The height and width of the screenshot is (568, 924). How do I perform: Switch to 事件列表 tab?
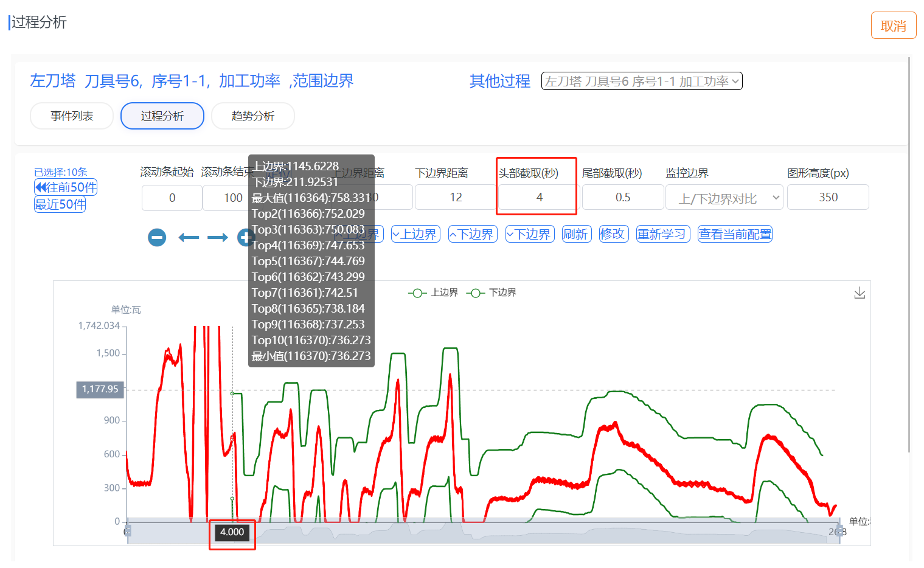(x=72, y=116)
